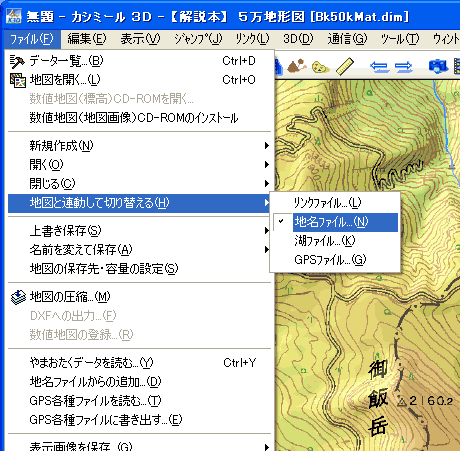Image resolution: width=460 pixels, height=451 pixels.
Task: Open the 通信(G) menu
Action: 347,39
